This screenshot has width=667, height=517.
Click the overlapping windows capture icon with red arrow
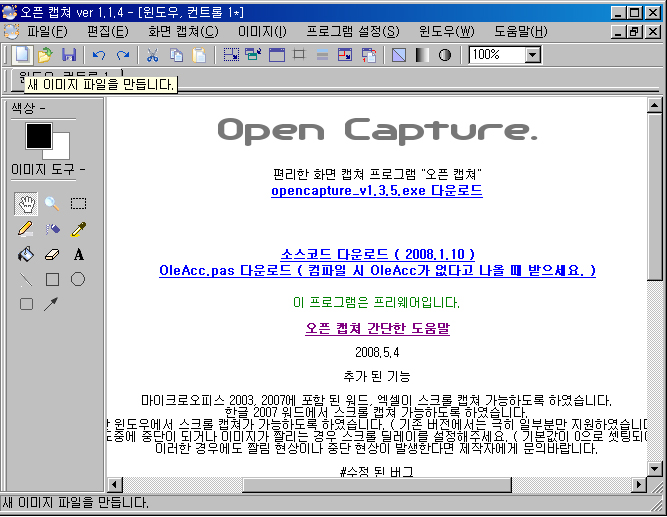pyautogui.click(x=369, y=55)
